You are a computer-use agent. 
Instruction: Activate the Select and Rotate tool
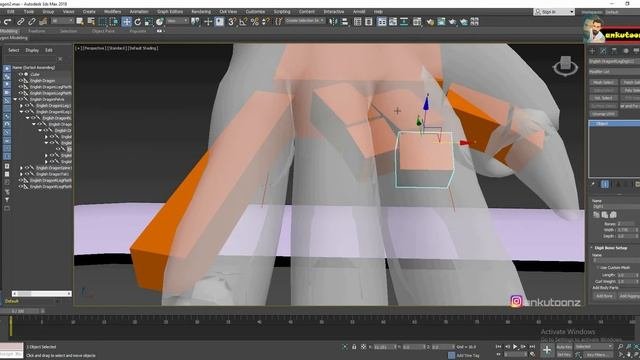pos(138,22)
